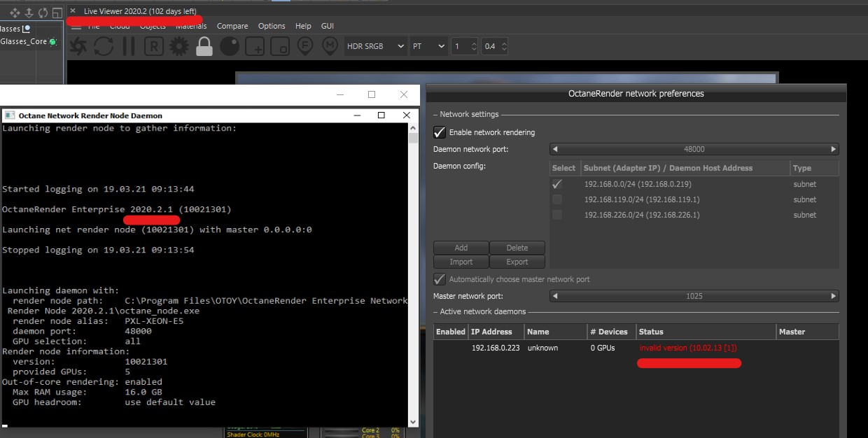Open Live Viewer settings gear icon
The height and width of the screenshot is (438, 868).
(x=179, y=47)
